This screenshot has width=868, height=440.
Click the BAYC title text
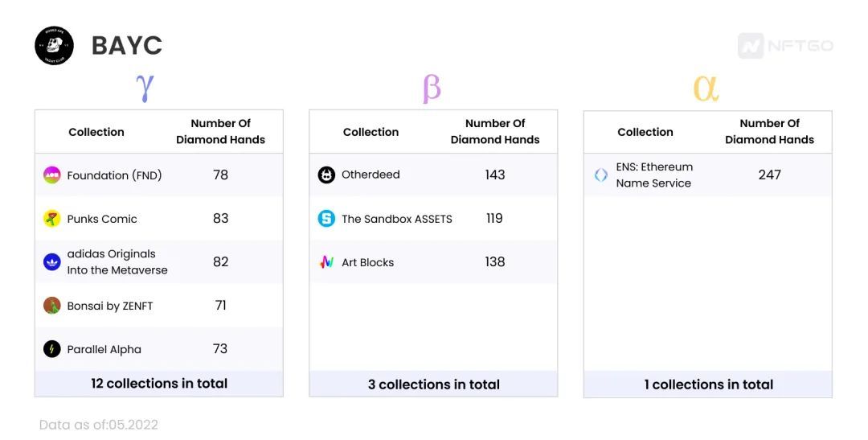click(127, 45)
